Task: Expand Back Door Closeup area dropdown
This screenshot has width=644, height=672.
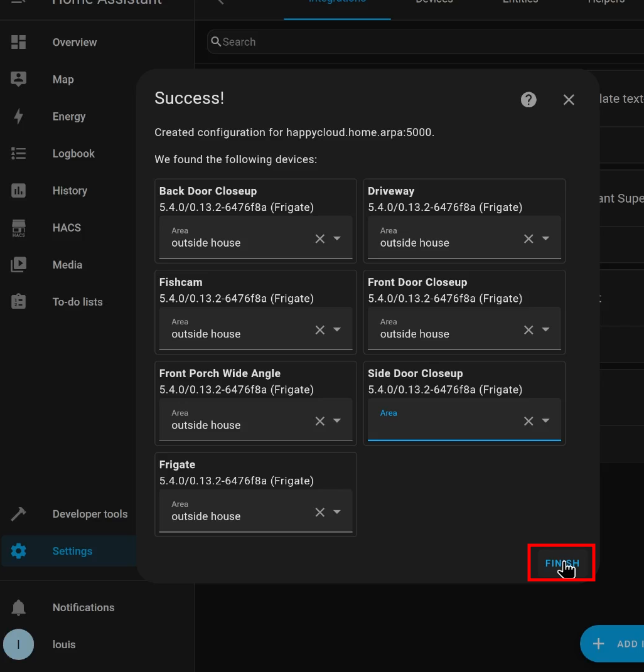Action: point(337,238)
